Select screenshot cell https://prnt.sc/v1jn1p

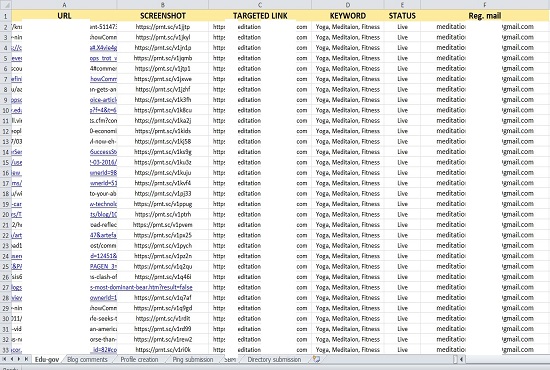[x=162, y=47]
